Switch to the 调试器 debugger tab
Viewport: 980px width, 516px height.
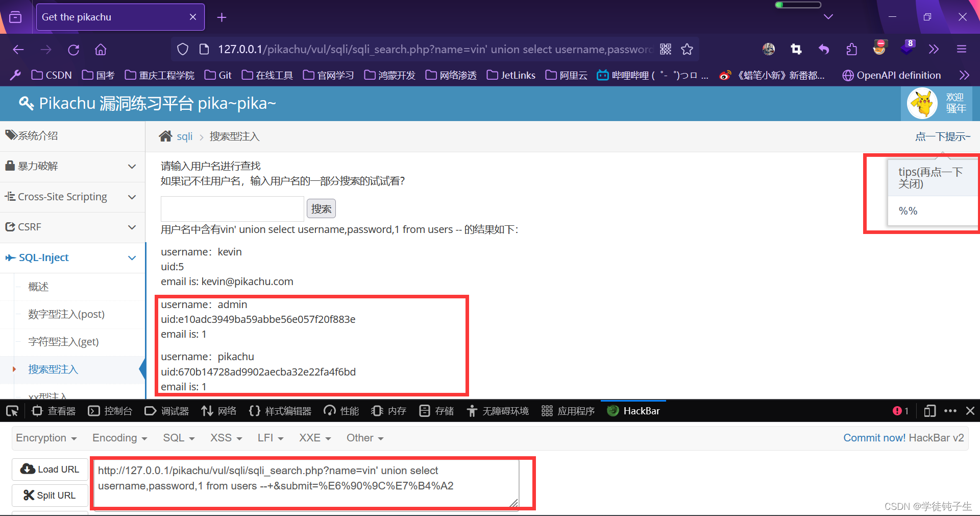click(167, 411)
